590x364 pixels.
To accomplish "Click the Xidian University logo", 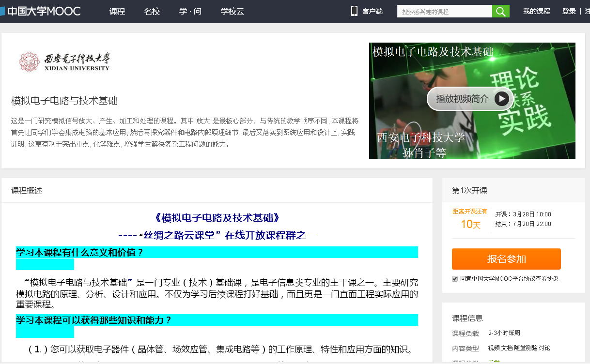I will pyautogui.click(x=64, y=62).
